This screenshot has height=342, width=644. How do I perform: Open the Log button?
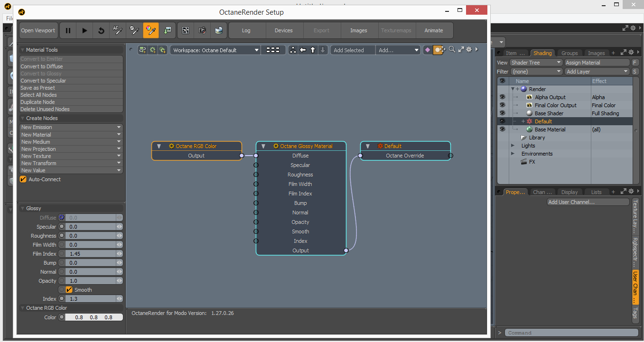click(x=246, y=30)
